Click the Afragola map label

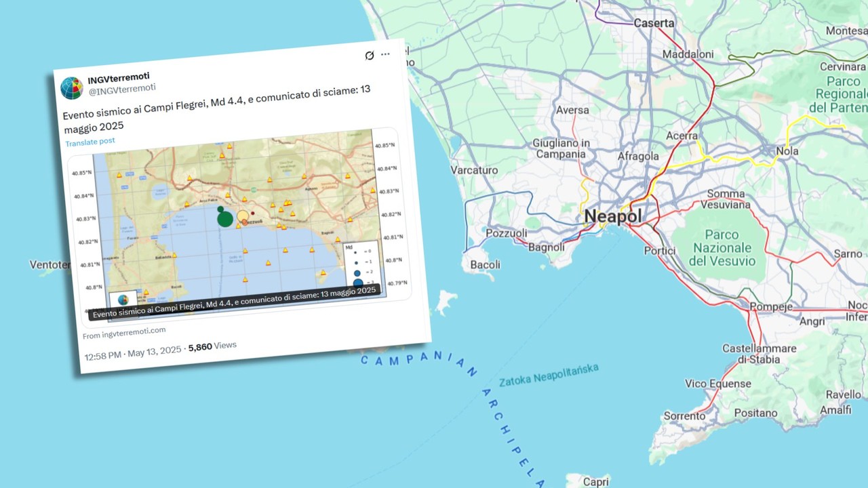638,156
